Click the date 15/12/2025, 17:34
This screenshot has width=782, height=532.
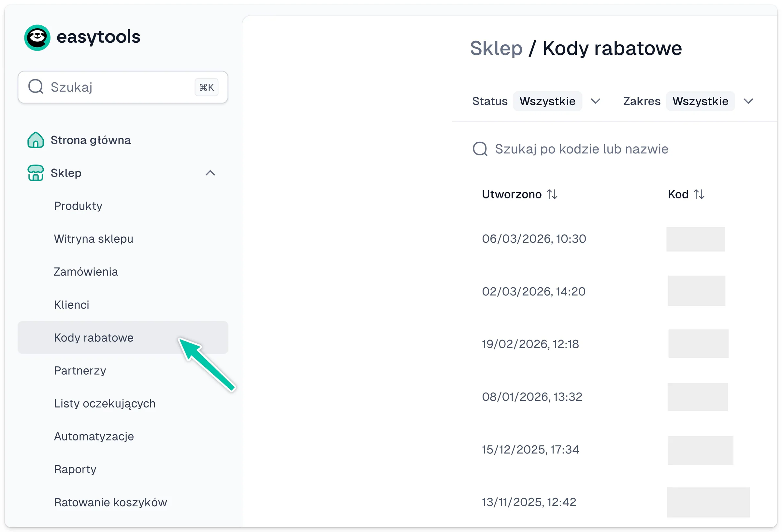[x=530, y=450]
